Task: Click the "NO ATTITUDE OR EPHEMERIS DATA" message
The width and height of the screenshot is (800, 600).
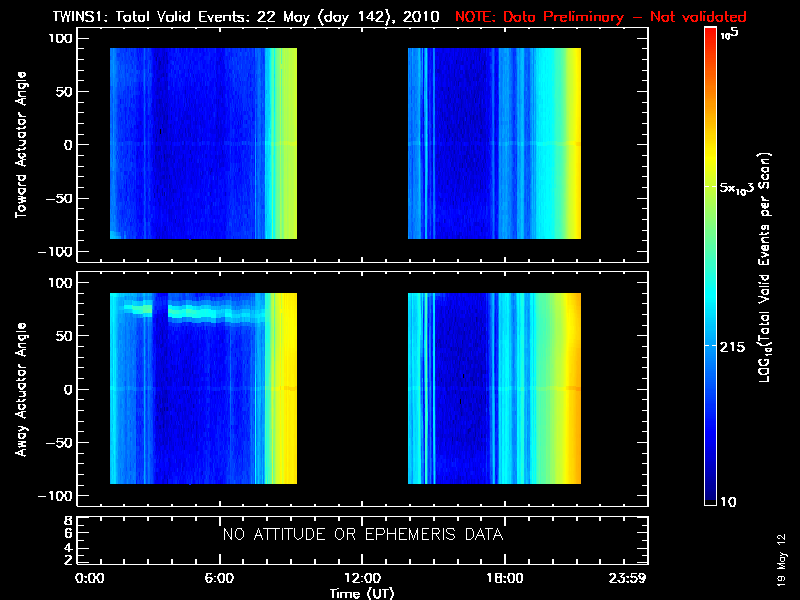Action: tap(362, 535)
